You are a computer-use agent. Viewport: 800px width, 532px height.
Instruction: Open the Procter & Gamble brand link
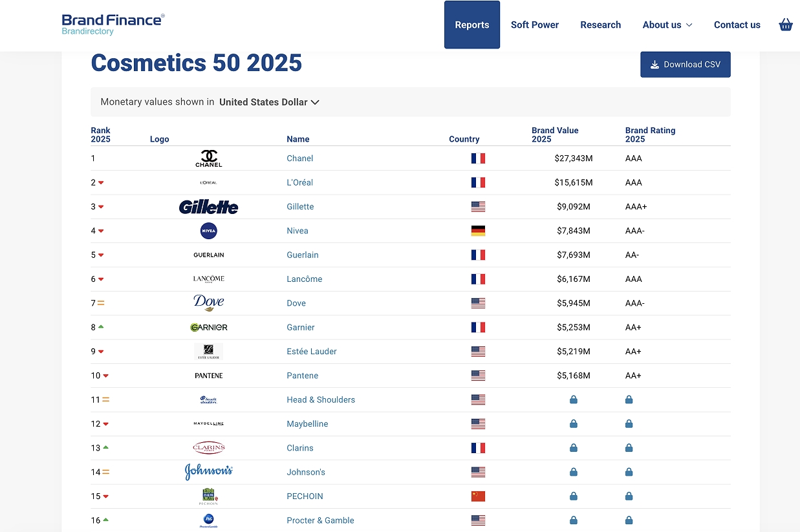click(320, 520)
